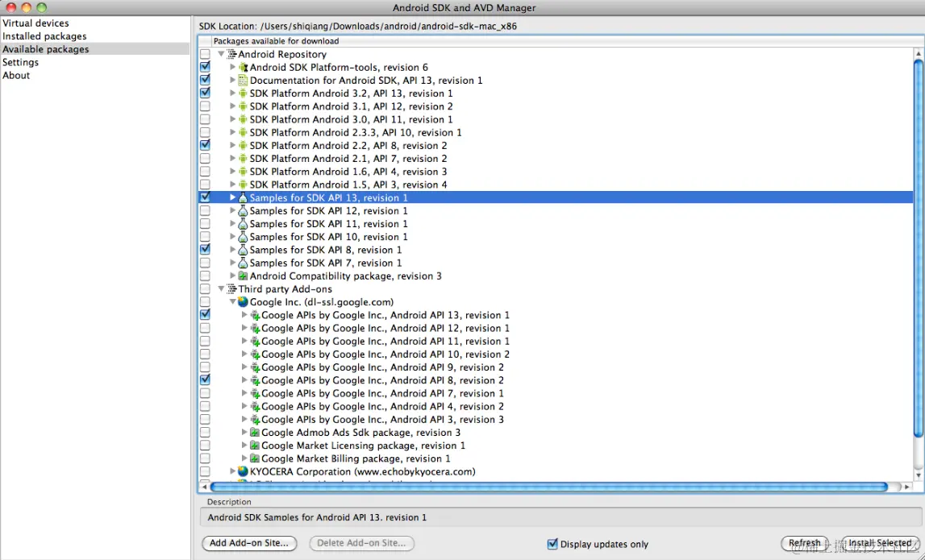Image resolution: width=925 pixels, height=560 pixels.
Task: Click the flask icon for Samples API 13
Action: click(x=243, y=197)
